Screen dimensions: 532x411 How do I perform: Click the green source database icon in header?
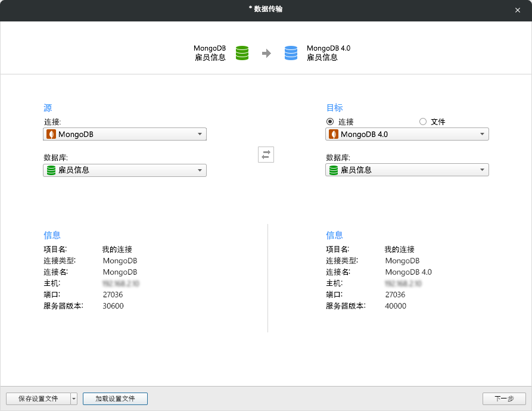click(x=242, y=53)
